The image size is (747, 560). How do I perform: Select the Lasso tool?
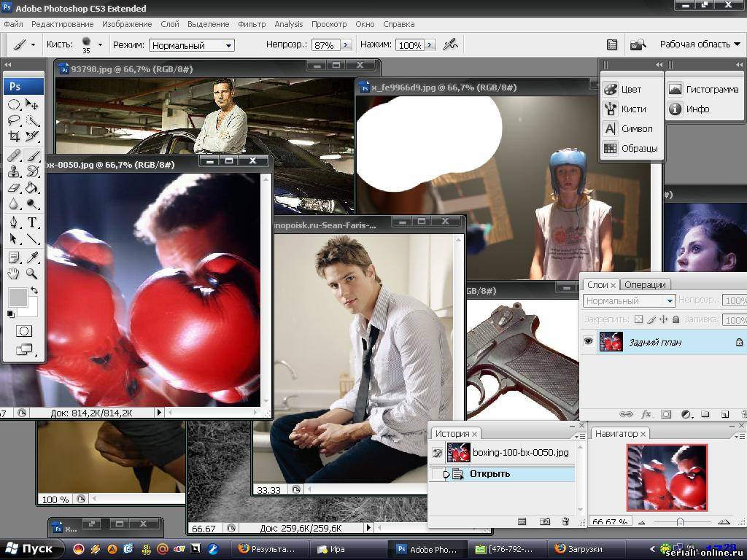coord(14,120)
